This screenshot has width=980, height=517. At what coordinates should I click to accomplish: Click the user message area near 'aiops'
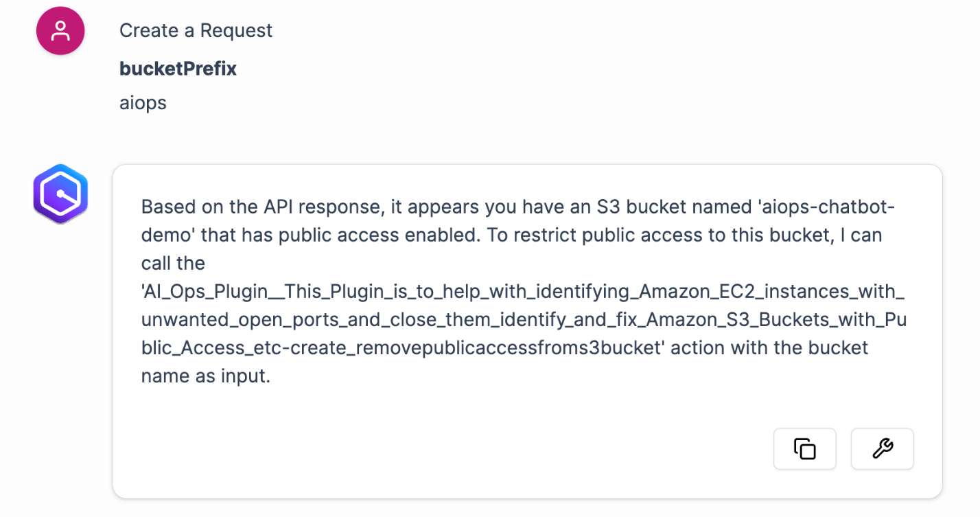tap(142, 102)
